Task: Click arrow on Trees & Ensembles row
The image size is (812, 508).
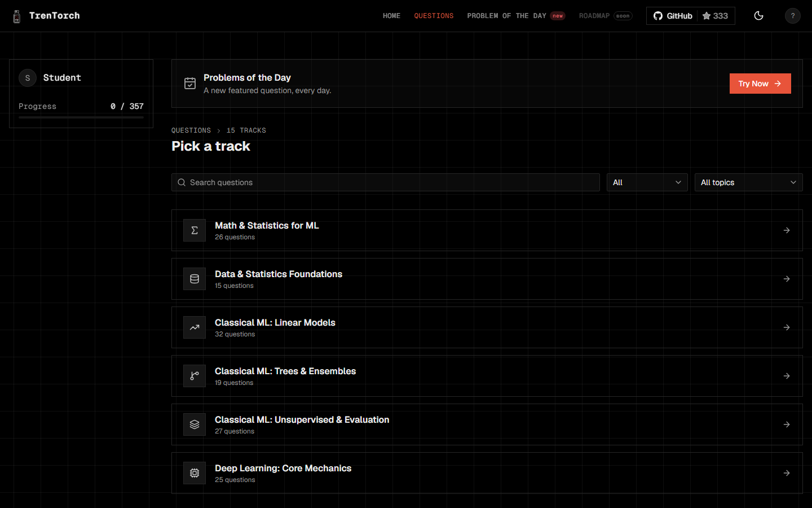Action: 787,376
